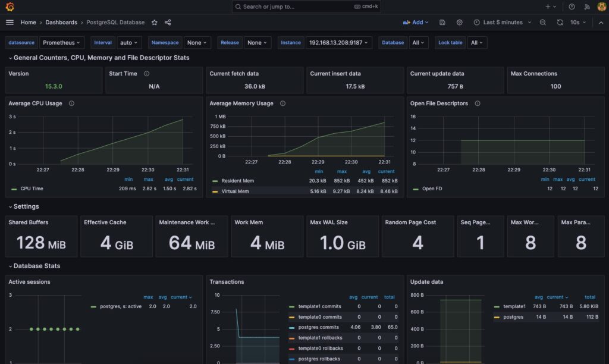The height and width of the screenshot is (364, 609).
Task: Open the Update data panel title
Action: (x=426, y=282)
